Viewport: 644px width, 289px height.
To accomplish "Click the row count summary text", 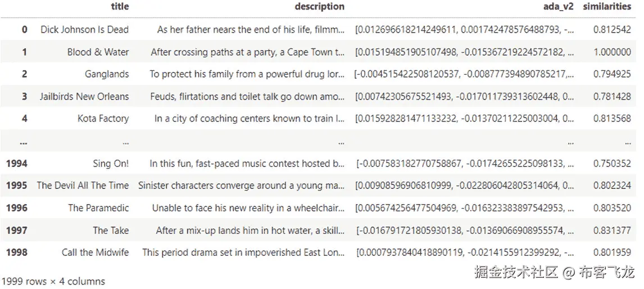I will point(53,281).
